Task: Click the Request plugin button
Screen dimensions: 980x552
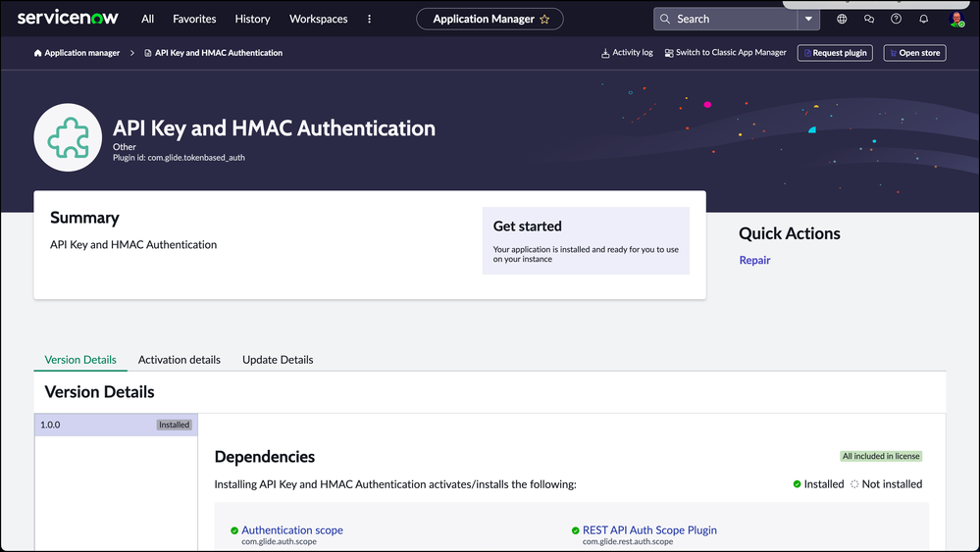Action: point(834,53)
